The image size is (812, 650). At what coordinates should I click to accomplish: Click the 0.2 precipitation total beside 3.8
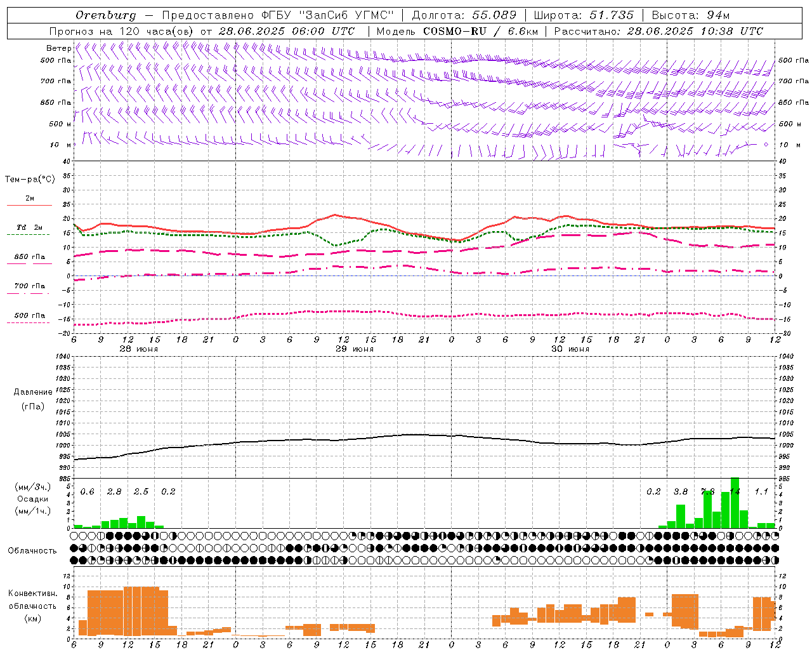653,492
